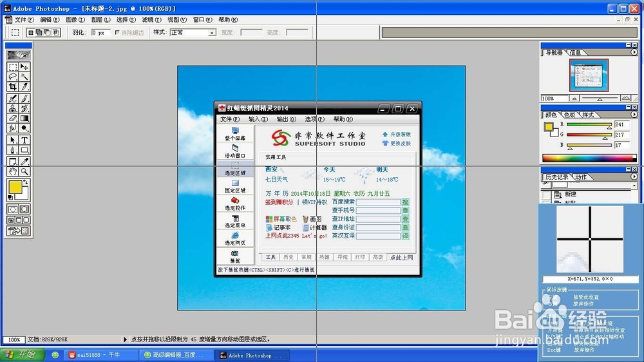Image resolution: width=644 pixels, height=362 pixels.
Task: Enable Standard Screen mode
Action: coord(11,220)
